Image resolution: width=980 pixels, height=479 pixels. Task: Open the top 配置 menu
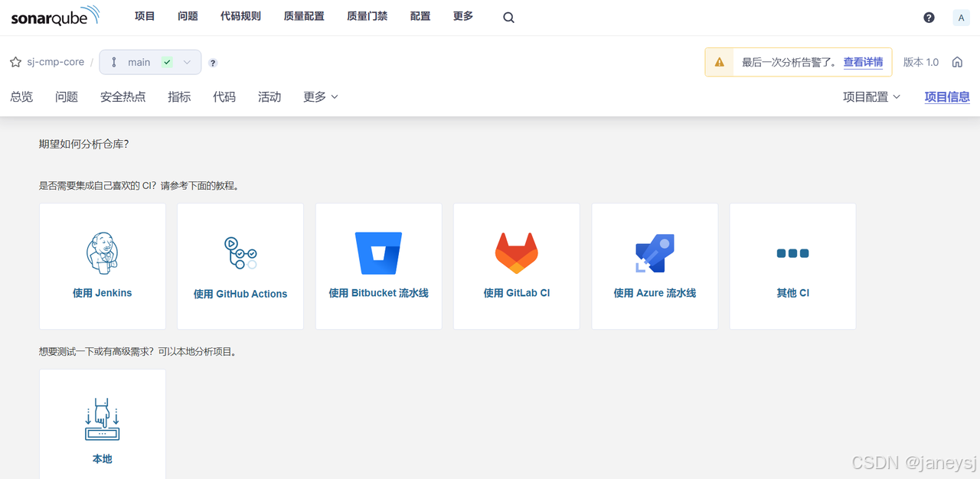point(420,16)
